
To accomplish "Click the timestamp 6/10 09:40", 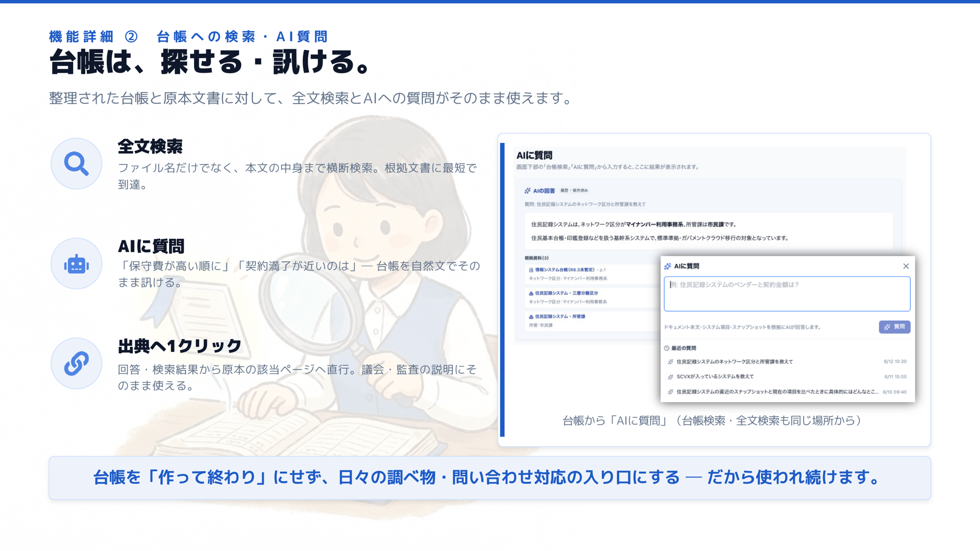I will (895, 392).
